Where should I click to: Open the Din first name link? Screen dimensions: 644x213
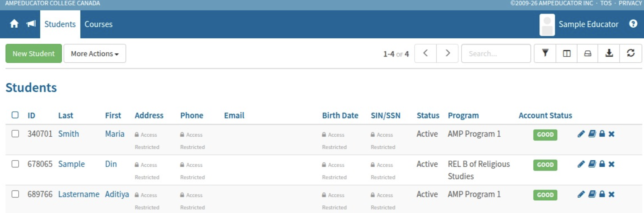[x=111, y=164]
